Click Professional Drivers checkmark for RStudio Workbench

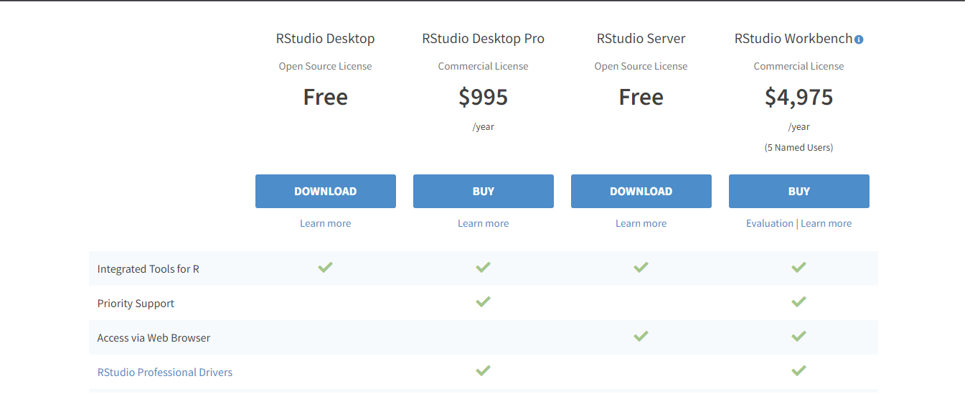[798, 370]
